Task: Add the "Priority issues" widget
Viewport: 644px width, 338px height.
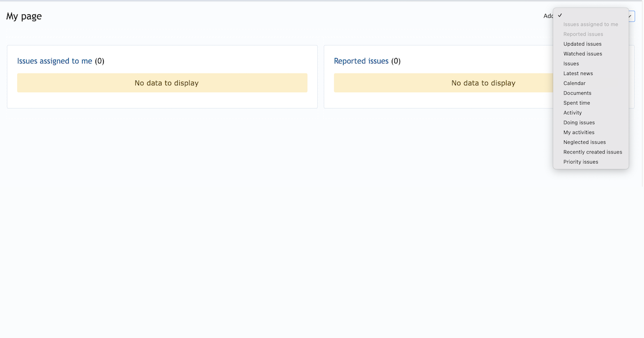Action: click(581, 161)
